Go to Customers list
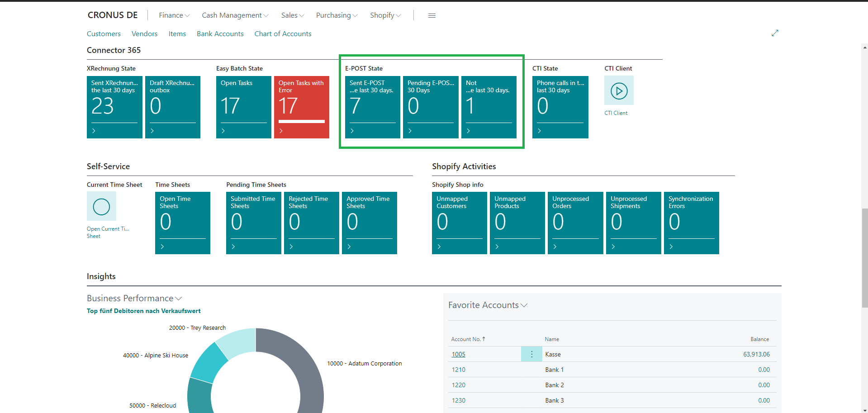The height and width of the screenshot is (413, 868). pyautogui.click(x=104, y=34)
